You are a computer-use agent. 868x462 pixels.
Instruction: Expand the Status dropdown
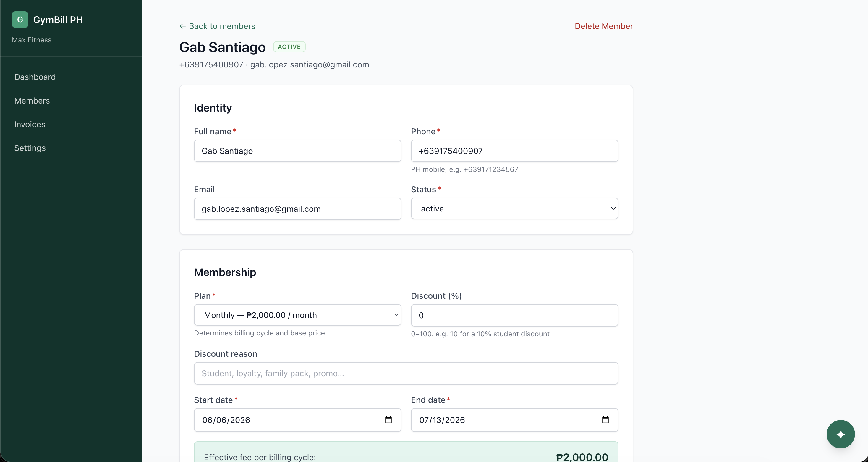514,209
